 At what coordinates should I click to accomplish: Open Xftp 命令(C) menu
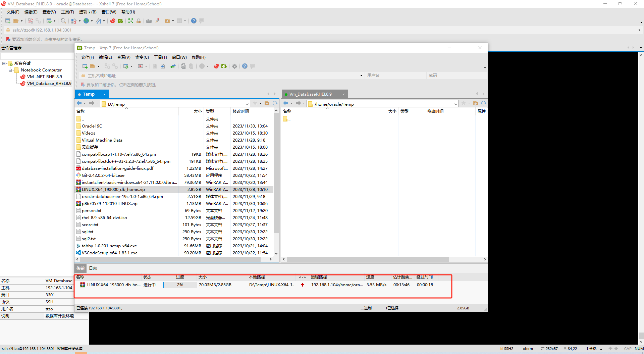coord(142,57)
